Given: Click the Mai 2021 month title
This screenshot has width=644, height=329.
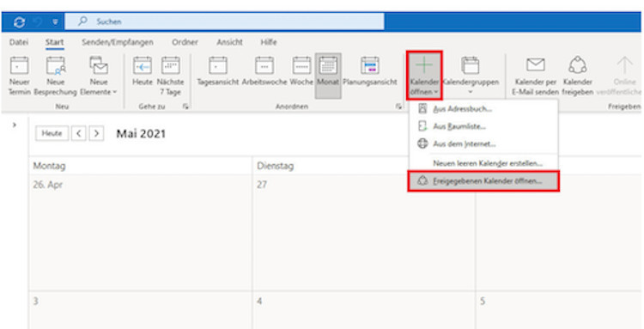Looking at the screenshot, I should (x=141, y=134).
